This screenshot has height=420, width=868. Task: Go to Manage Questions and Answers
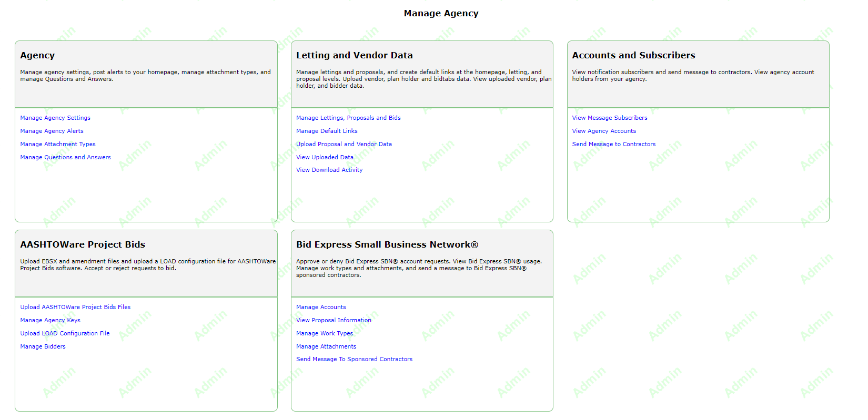pyautogui.click(x=65, y=157)
